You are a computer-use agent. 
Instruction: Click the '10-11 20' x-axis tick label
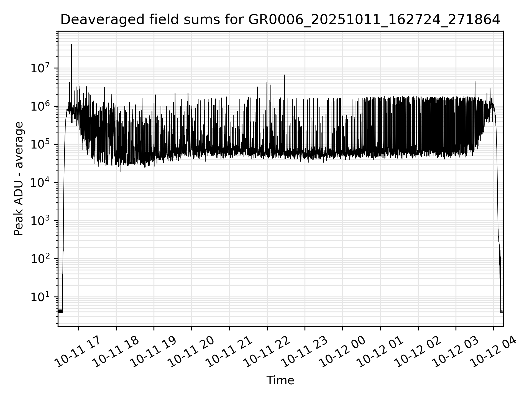point(190,351)
